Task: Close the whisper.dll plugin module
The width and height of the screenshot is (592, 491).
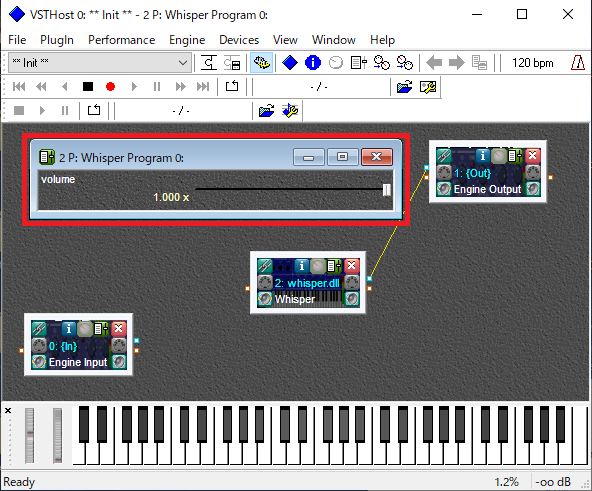Action: [x=352, y=266]
